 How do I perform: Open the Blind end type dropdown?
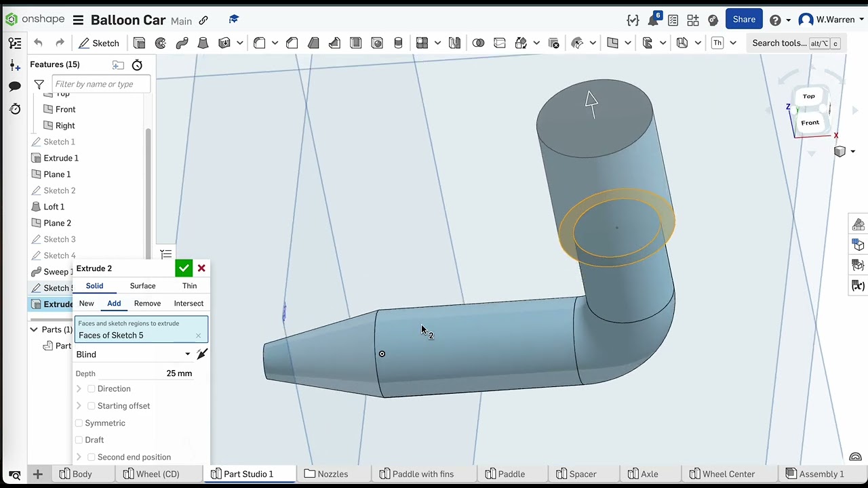click(134, 354)
